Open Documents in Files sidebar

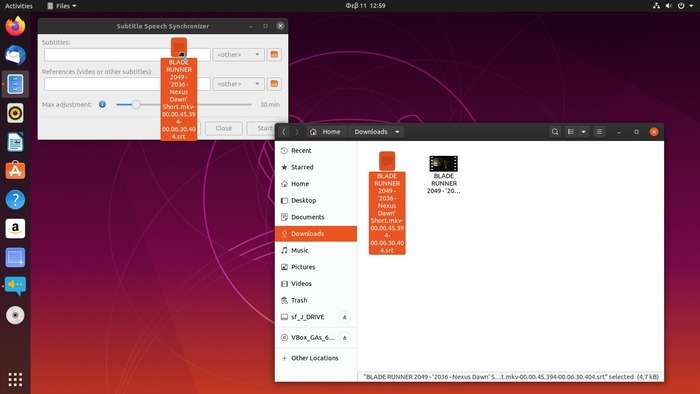pos(316,217)
